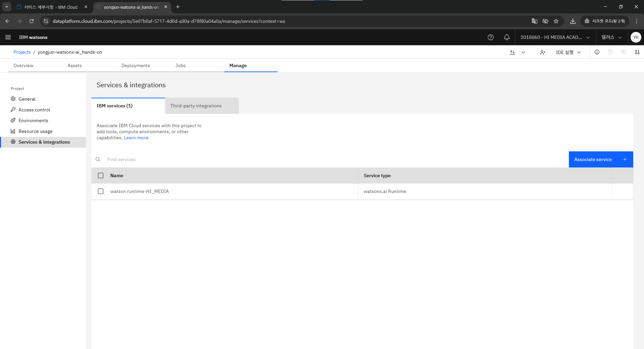644x349 pixels.
Task: Open the translate page icon
Action: (x=535, y=21)
